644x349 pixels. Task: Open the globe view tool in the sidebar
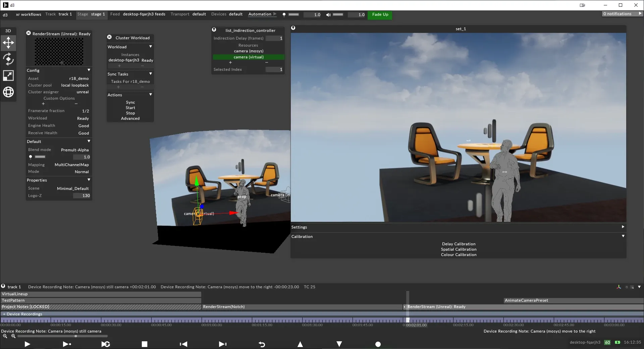pyautogui.click(x=8, y=92)
